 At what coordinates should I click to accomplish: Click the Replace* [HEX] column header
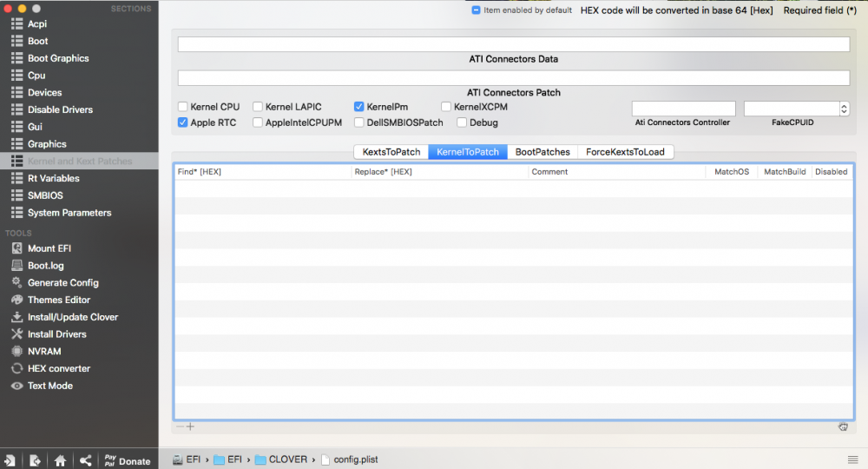pyautogui.click(x=439, y=172)
